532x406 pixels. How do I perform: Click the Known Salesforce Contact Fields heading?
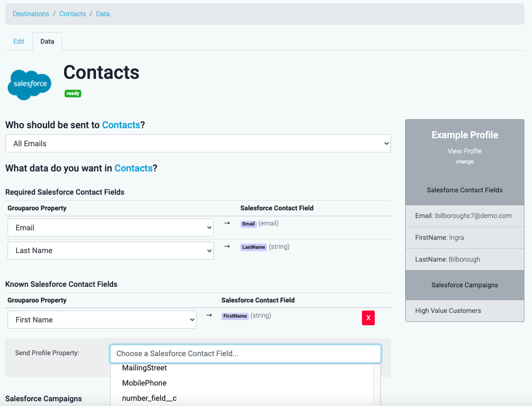pyautogui.click(x=61, y=284)
